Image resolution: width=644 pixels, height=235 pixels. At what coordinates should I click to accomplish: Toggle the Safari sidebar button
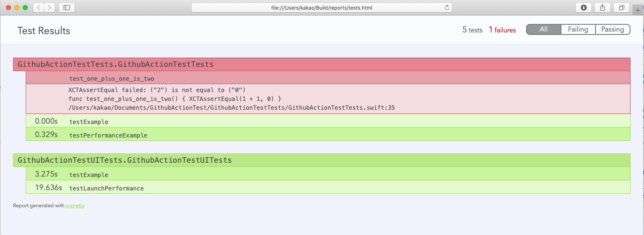click(x=67, y=8)
